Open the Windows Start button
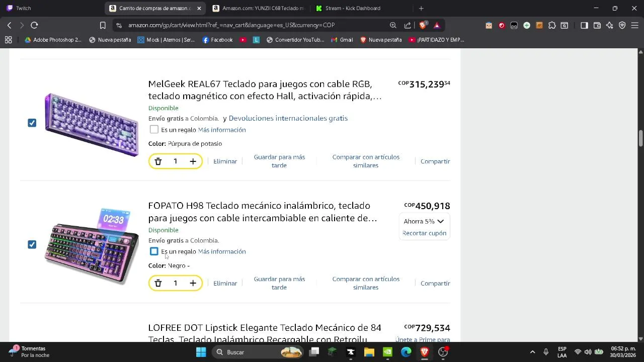Screen dimensions: 644x362 (201, 352)
